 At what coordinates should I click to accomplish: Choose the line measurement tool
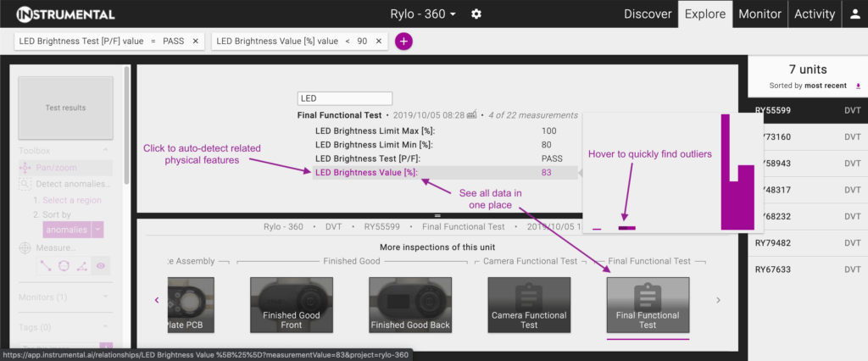[x=46, y=266]
